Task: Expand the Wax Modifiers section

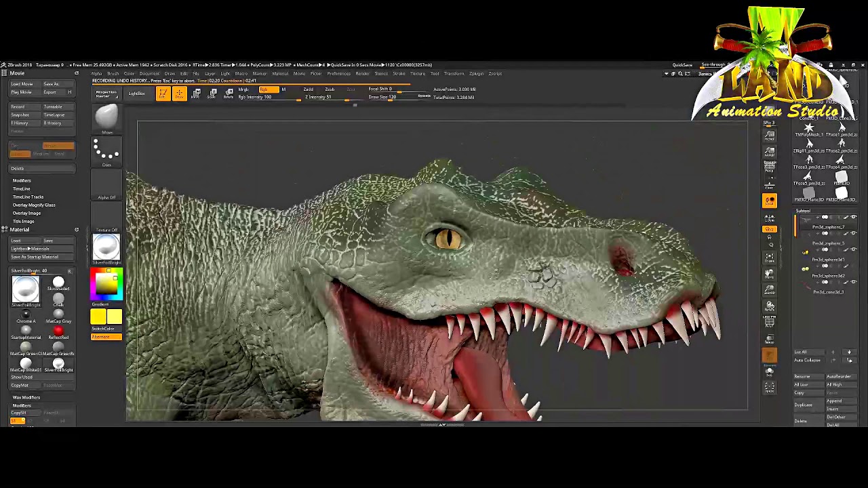Action: coord(26,398)
